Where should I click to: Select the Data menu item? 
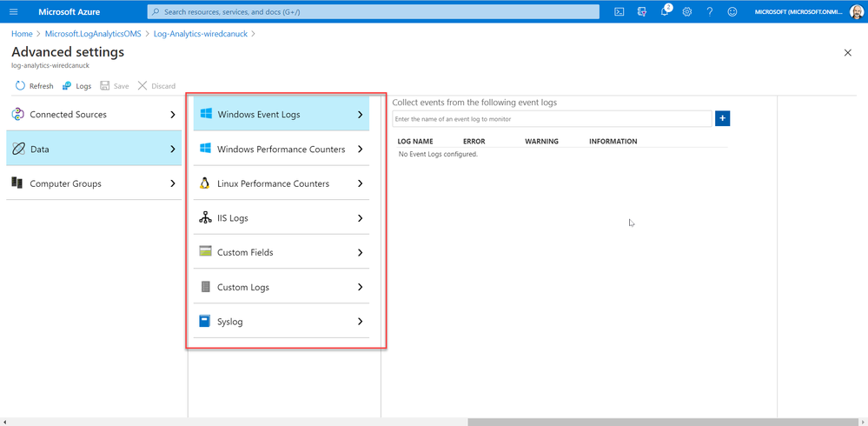click(x=94, y=149)
